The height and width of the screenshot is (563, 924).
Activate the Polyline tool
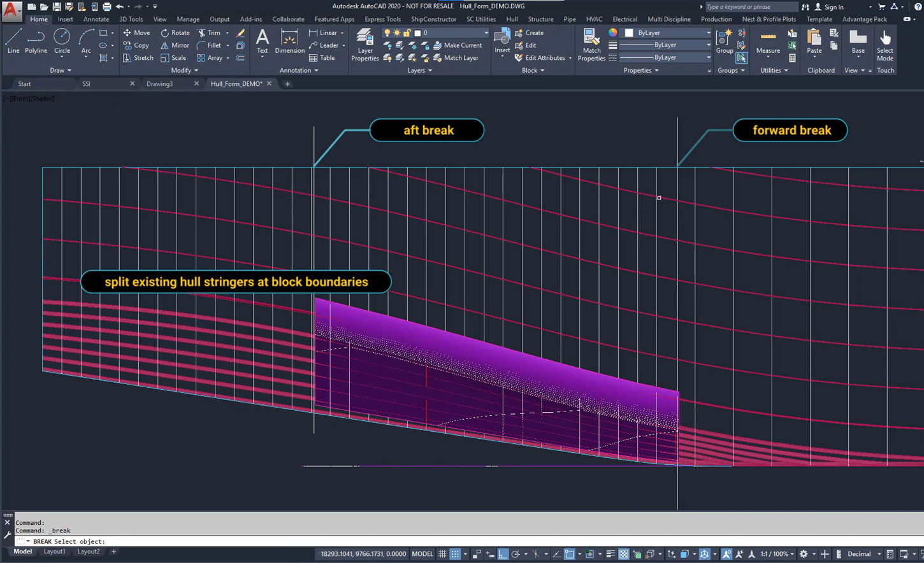[36, 43]
